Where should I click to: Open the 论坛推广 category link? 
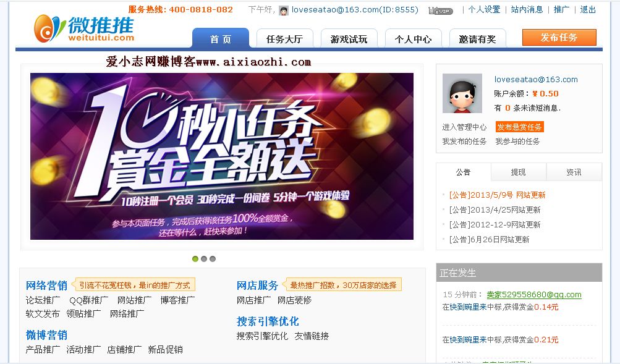[x=43, y=300]
